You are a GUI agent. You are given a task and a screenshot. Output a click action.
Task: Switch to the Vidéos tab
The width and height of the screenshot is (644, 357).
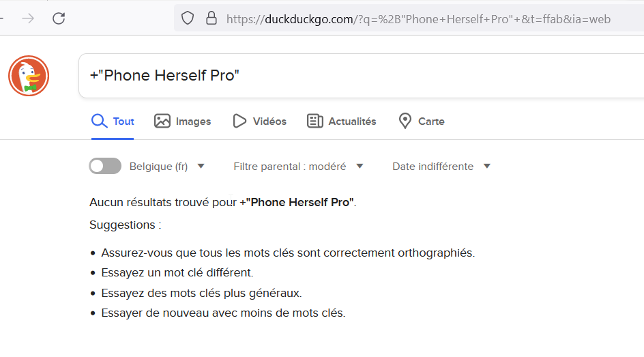[x=269, y=122]
